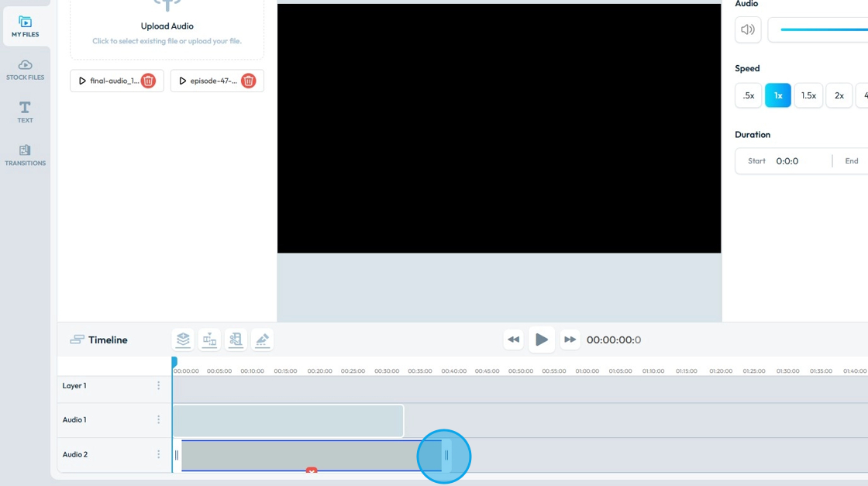Click the scissors cut tool icon
This screenshot has width=868, height=486.
click(x=236, y=340)
